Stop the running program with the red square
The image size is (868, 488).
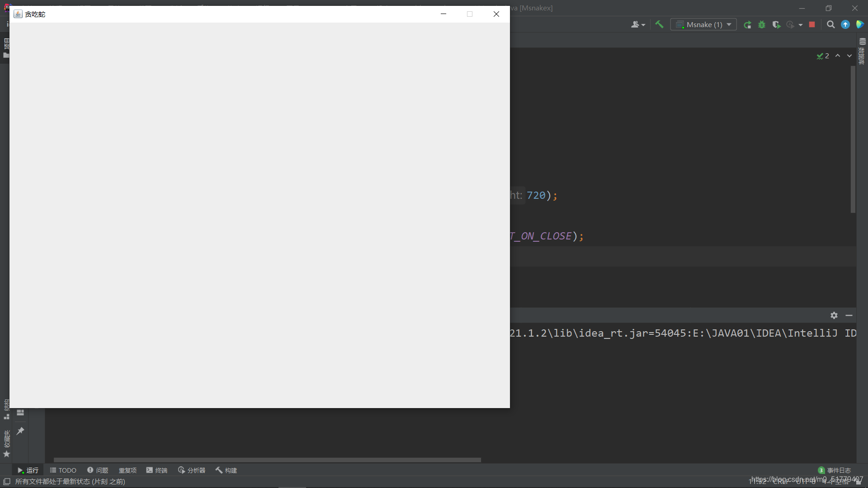812,25
